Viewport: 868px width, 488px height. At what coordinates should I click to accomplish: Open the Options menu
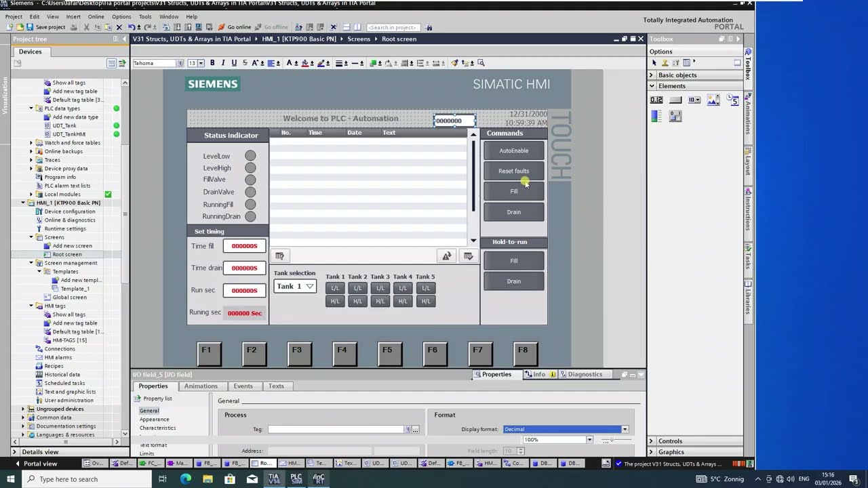coord(121,16)
